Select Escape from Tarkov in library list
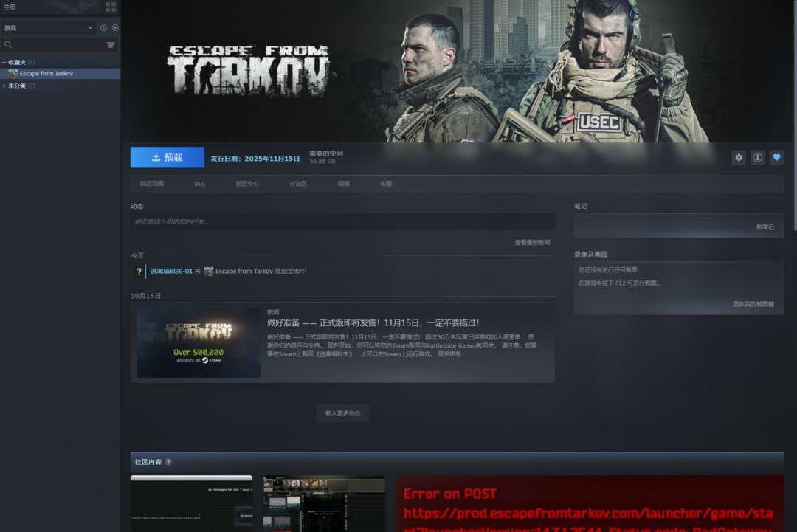Image resolution: width=797 pixels, height=532 pixels. click(x=46, y=74)
